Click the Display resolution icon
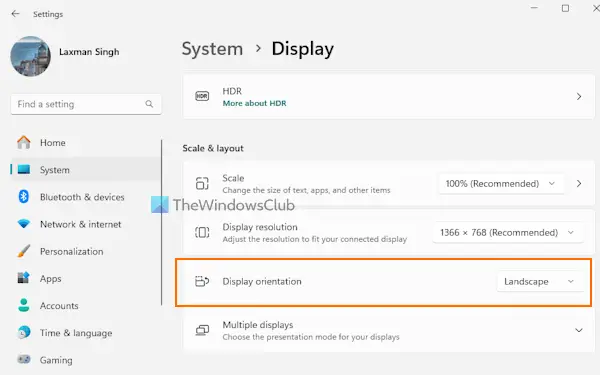The width and height of the screenshot is (600, 375). coord(202,232)
